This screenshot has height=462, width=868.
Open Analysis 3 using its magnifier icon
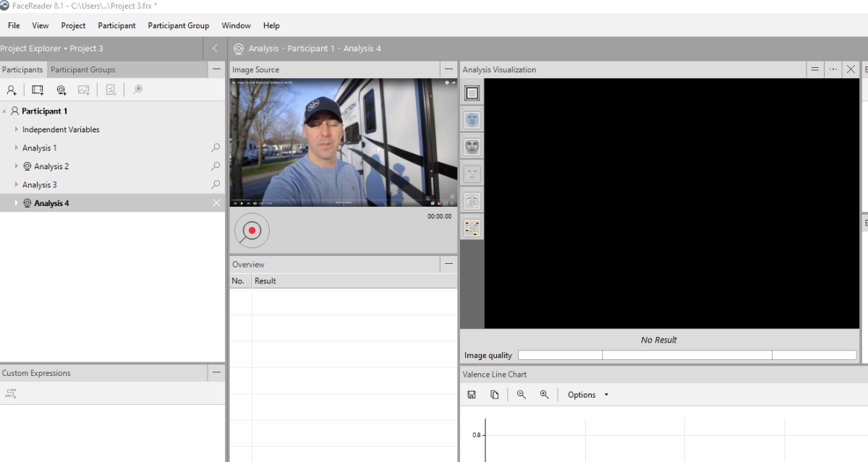(x=216, y=184)
